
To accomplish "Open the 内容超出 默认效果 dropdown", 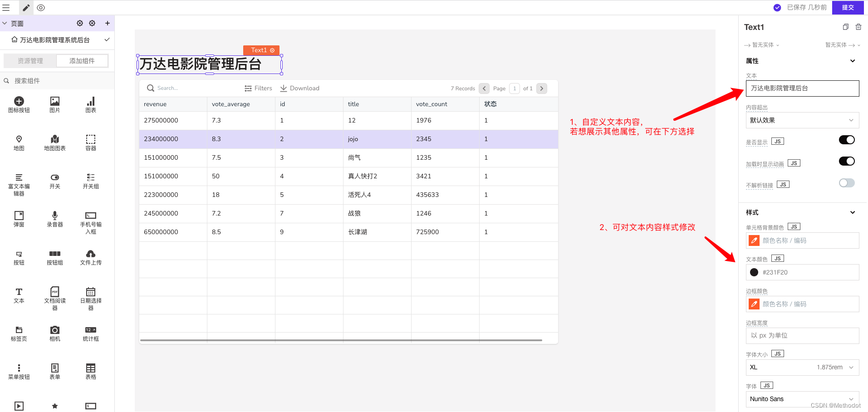I will tap(802, 120).
